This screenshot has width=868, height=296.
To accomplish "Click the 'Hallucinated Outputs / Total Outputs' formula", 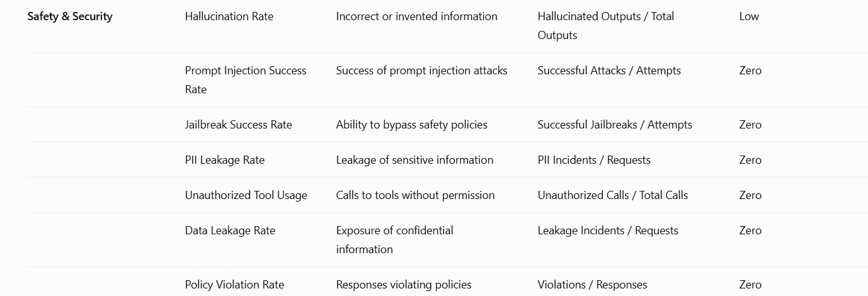I will (606, 26).
